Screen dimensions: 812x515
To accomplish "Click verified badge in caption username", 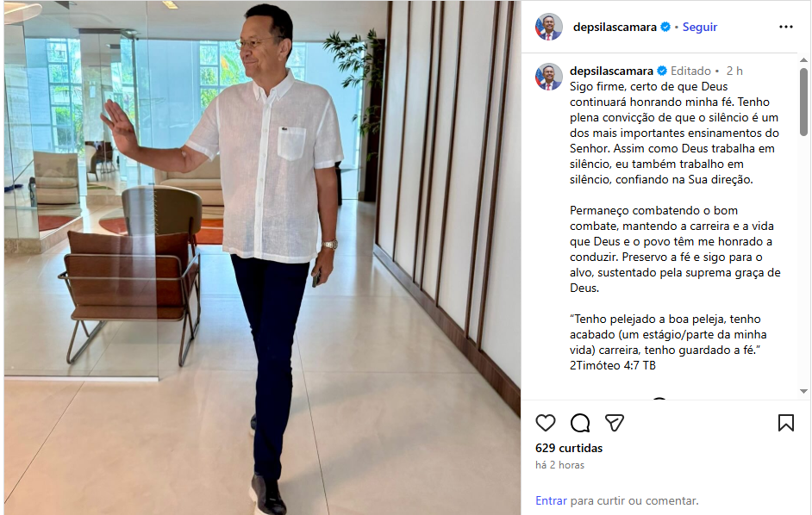I will pyautogui.click(x=662, y=71).
